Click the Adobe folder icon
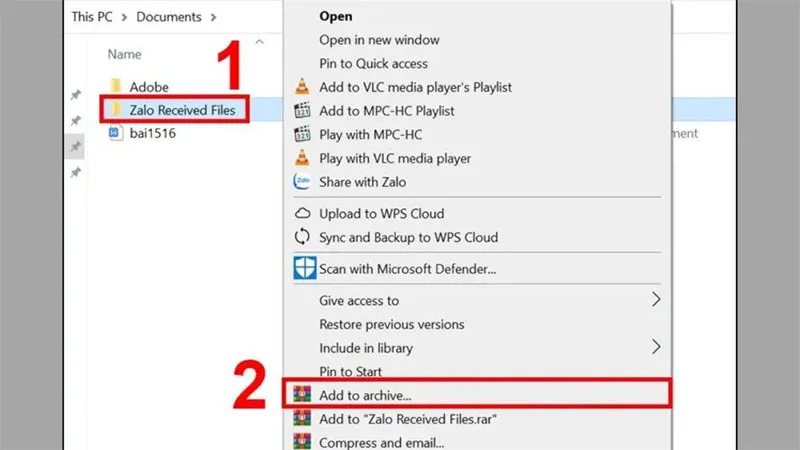Image resolution: width=800 pixels, height=450 pixels. (x=116, y=86)
